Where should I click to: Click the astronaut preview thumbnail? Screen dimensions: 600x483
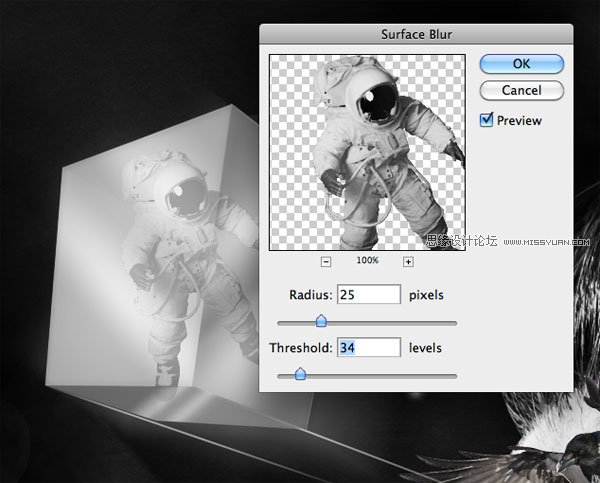pyautogui.click(x=367, y=152)
